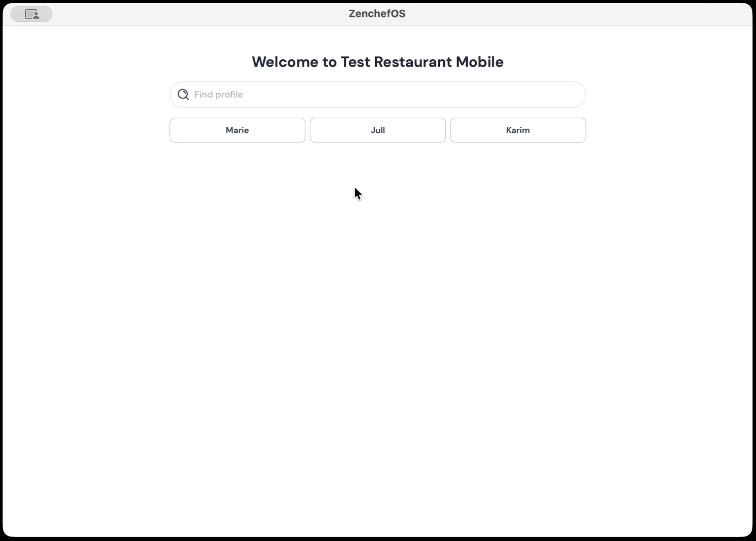This screenshot has height=541, width=756.
Task: Click the magnifying glass search icon
Action: tap(184, 94)
